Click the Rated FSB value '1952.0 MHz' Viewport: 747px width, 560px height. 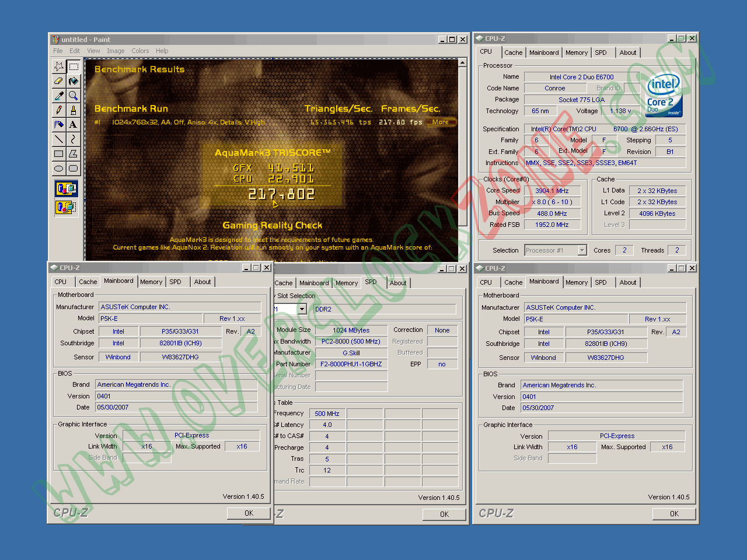(x=552, y=225)
